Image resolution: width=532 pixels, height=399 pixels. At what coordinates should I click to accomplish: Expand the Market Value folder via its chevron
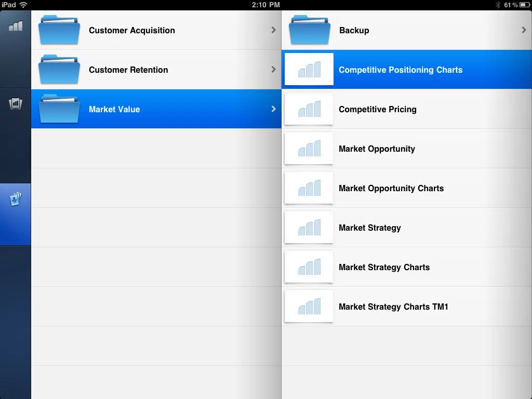click(x=274, y=109)
